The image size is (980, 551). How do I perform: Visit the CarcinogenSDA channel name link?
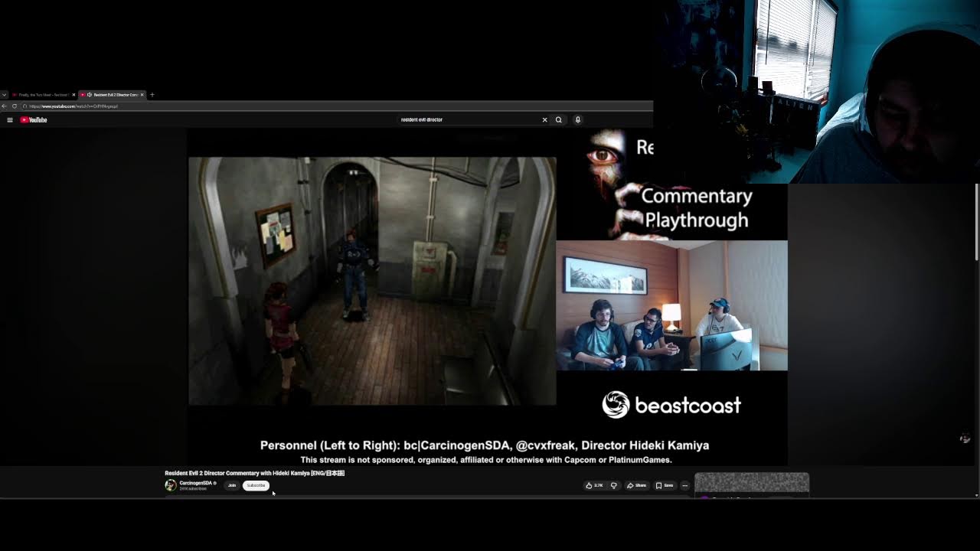point(196,483)
